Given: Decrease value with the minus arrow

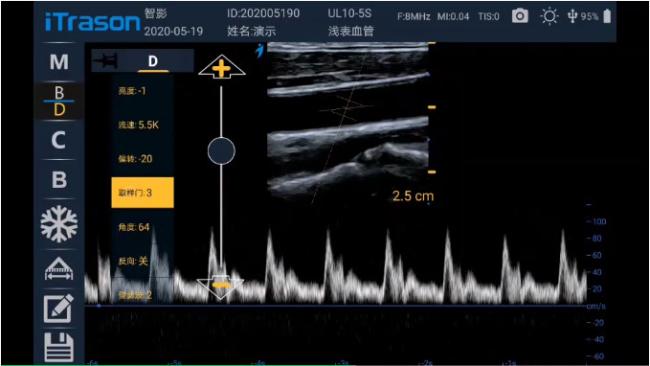Looking at the screenshot, I should point(221,286).
